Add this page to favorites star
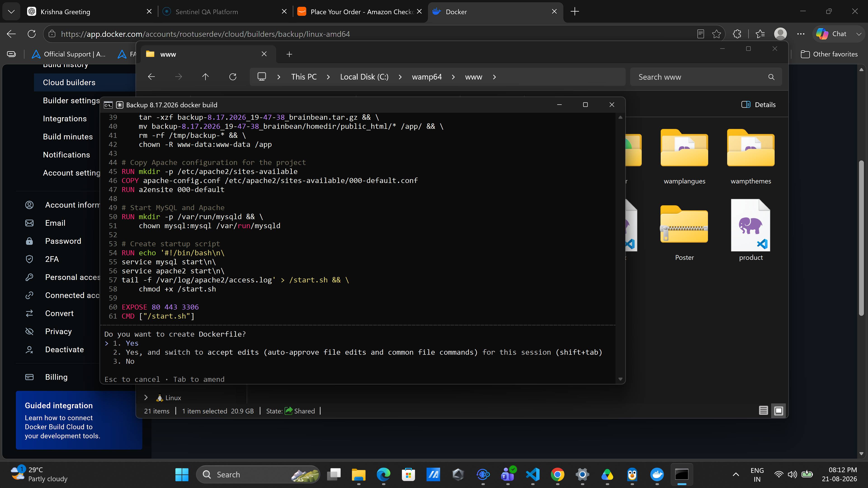This screenshot has height=488, width=868. click(x=716, y=34)
